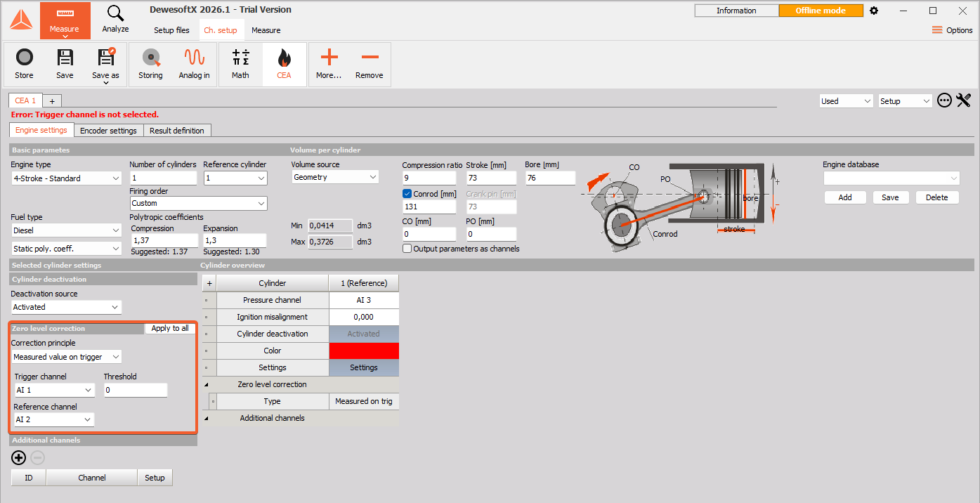Screen dimensions: 980x503
Task: Open the Ch. setup tab
Action: tap(221, 30)
